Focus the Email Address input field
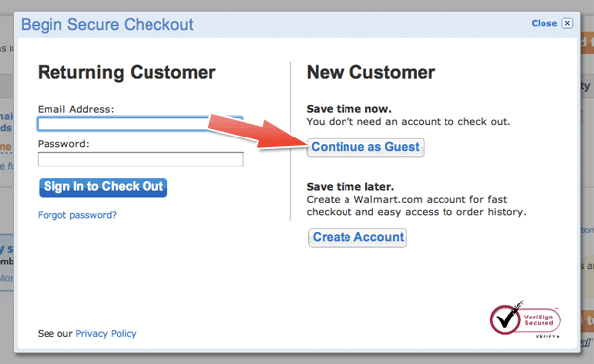This screenshot has height=364, width=594. [140, 124]
